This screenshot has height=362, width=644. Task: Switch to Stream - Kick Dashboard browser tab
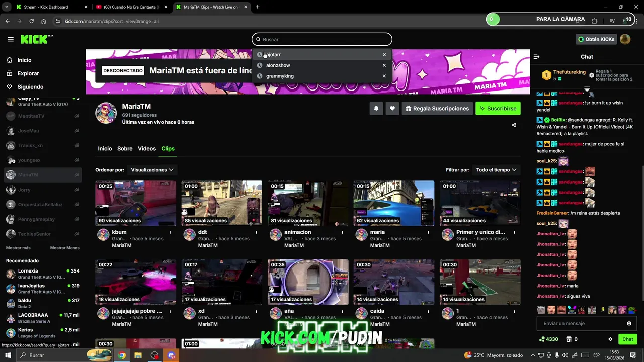click(51, 7)
